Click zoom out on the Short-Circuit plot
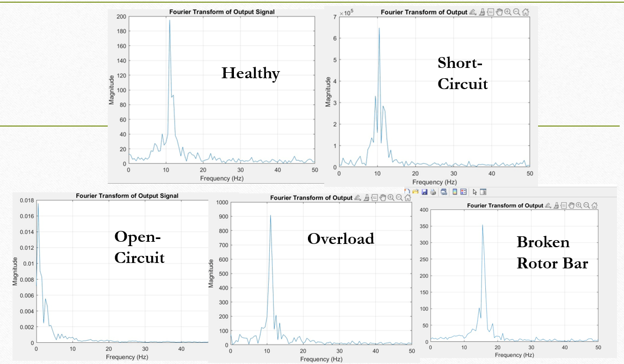This screenshot has width=624, height=364. 516,12
